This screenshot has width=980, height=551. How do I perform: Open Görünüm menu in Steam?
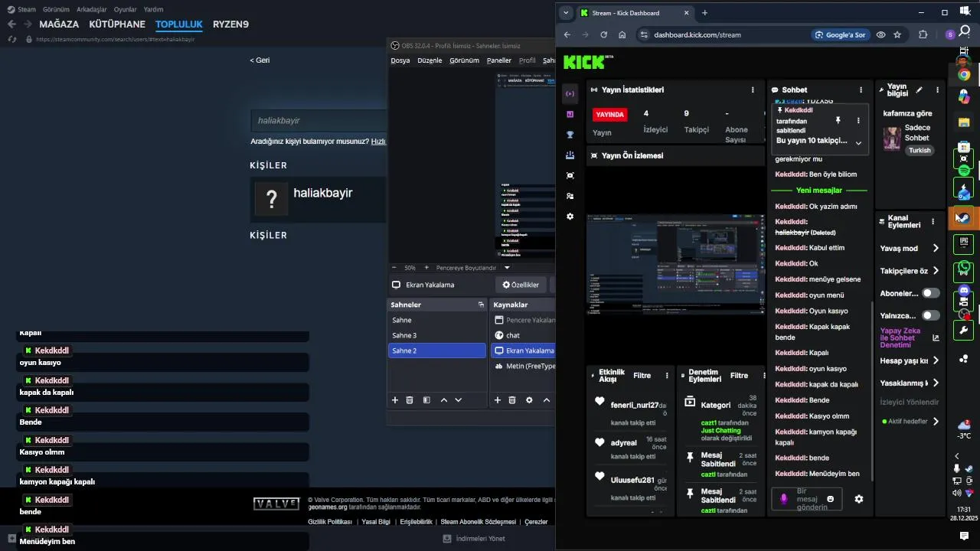(57, 10)
